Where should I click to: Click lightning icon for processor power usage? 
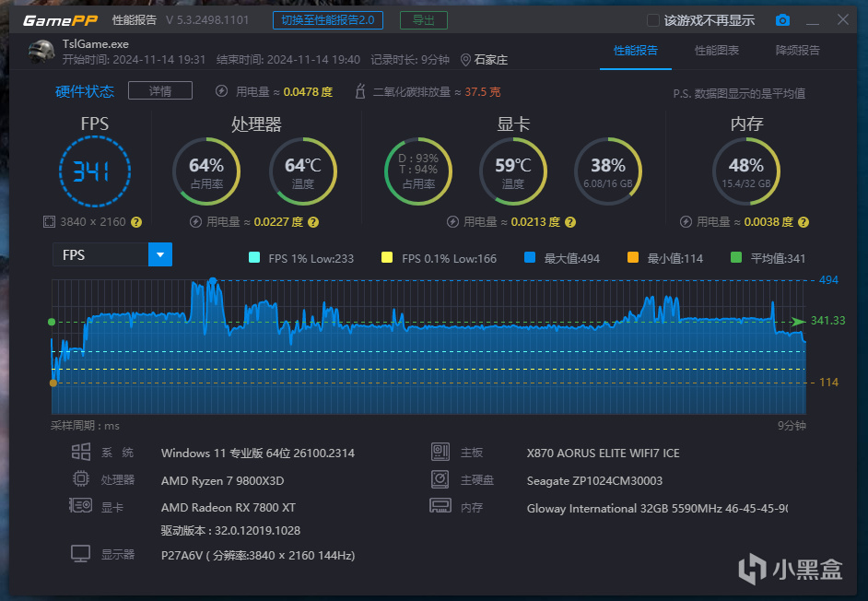195,222
